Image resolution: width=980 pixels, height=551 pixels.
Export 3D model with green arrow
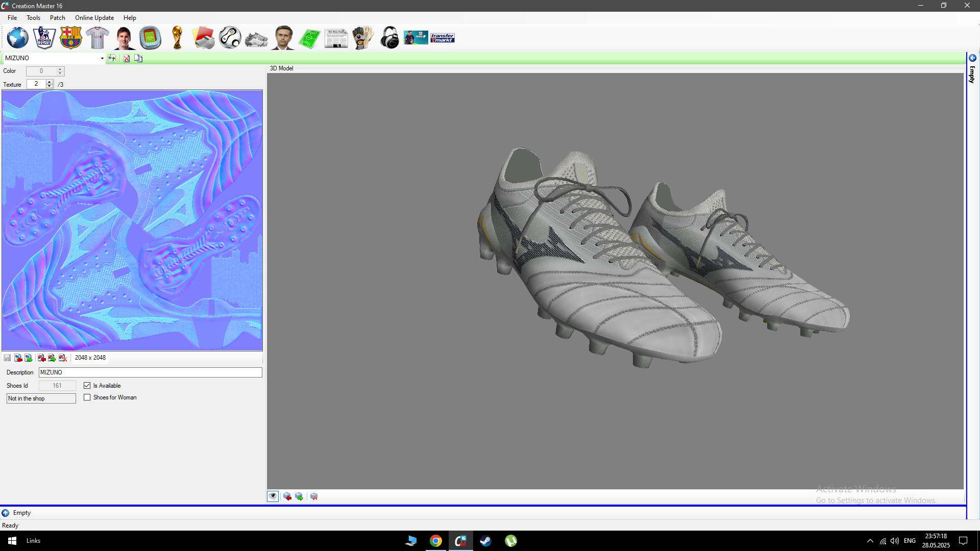click(299, 496)
